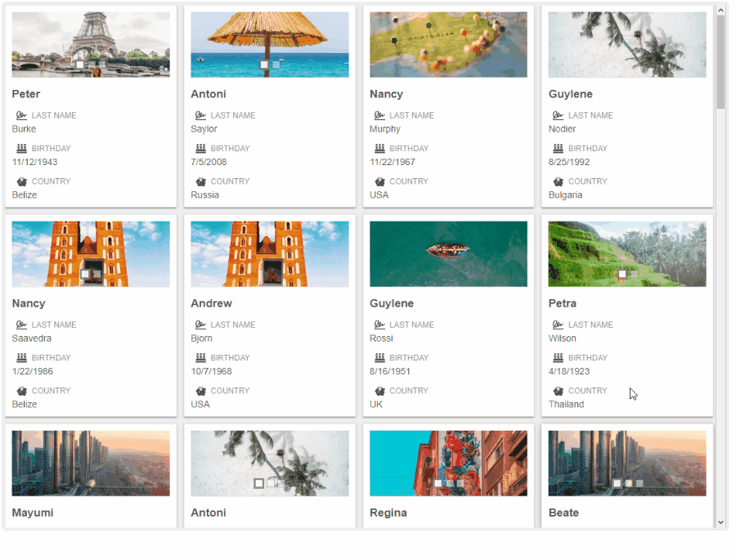736x560 pixels.
Task: Open Nancy Murphy's Australia map photo
Action: click(x=449, y=45)
